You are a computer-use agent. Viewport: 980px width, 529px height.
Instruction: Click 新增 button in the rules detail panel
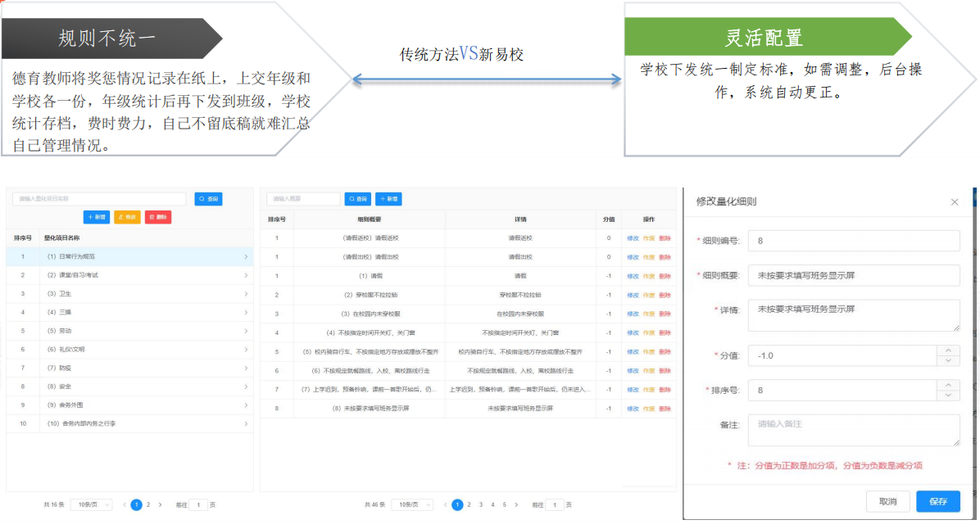tap(388, 199)
